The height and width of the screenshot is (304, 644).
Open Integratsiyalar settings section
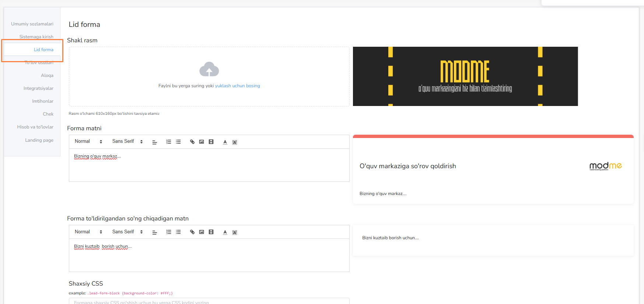38,88
